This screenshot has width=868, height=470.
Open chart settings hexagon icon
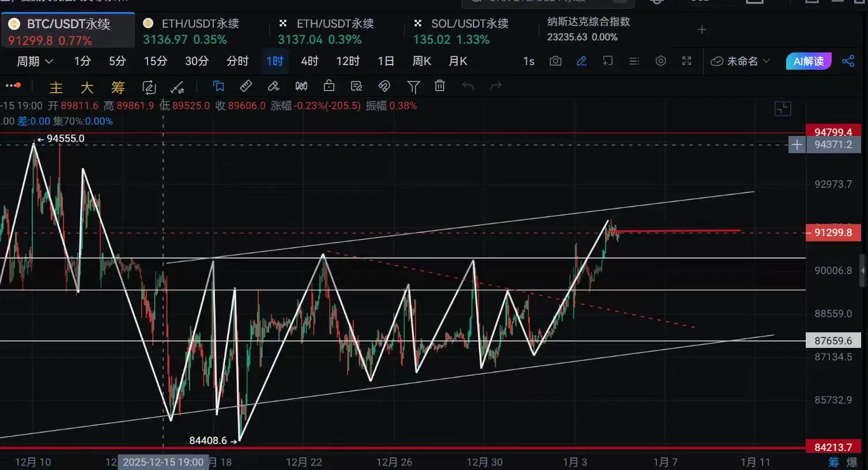661,61
